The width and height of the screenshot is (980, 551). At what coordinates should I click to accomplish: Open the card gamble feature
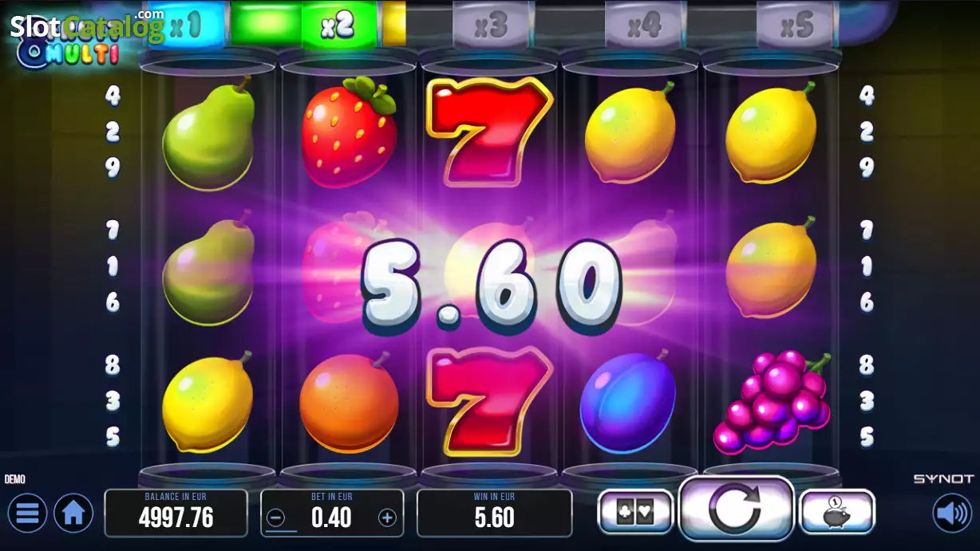[x=635, y=512]
